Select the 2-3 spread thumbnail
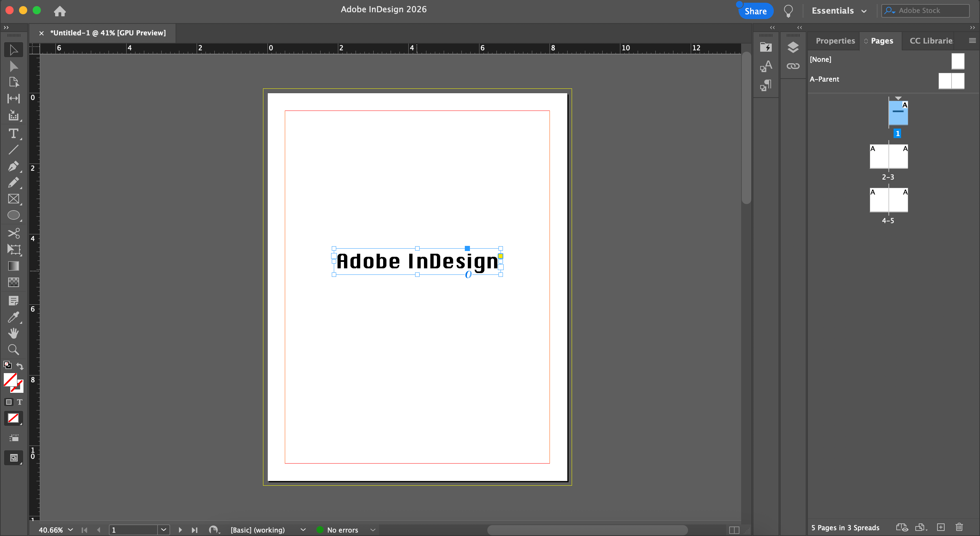The image size is (980, 536). [x=888, y=156]
